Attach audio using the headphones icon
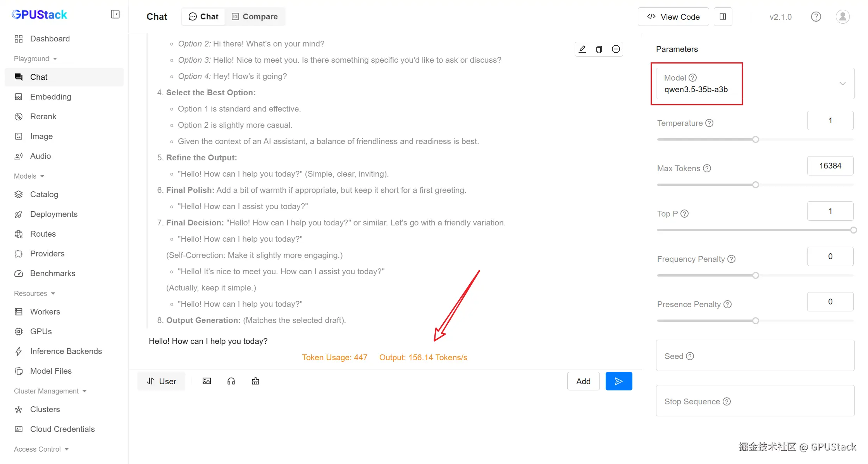The height and width of the screenshot is (464, 868). tap(231, 381)
